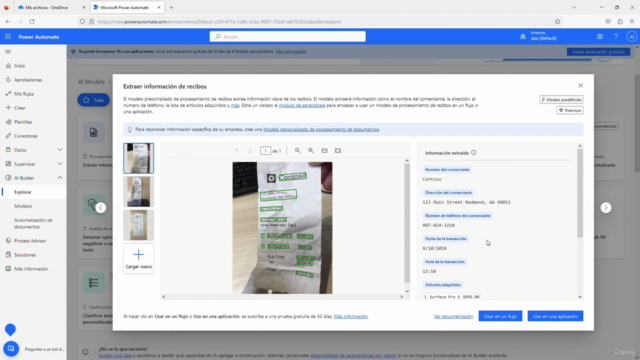Screen dimensions: 640x360
Task: Select the third receipt sample thumbnail
Action: point(139,225)
